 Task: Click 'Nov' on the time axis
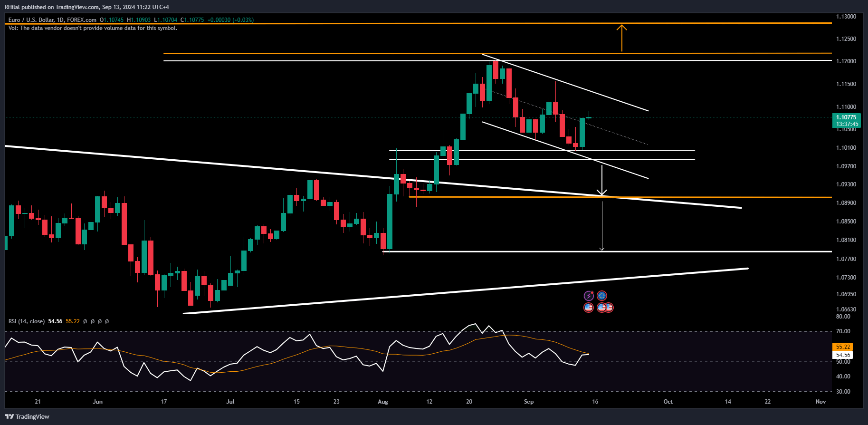pos(820,402)
